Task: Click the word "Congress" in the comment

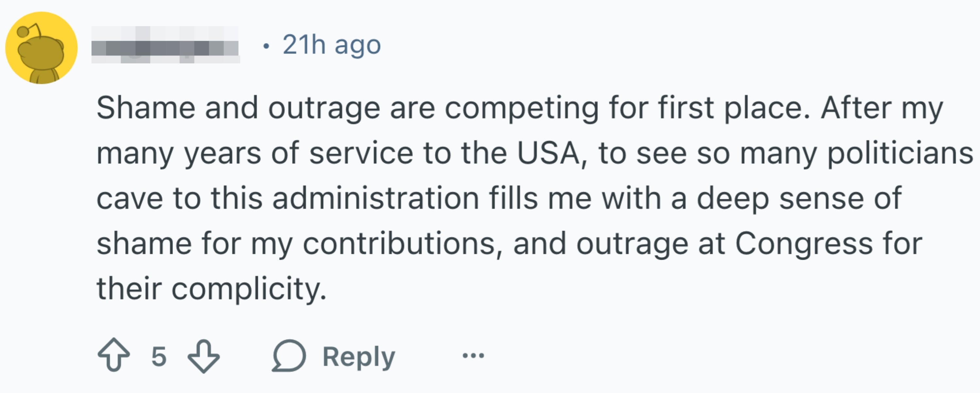Action: point(804,243)
